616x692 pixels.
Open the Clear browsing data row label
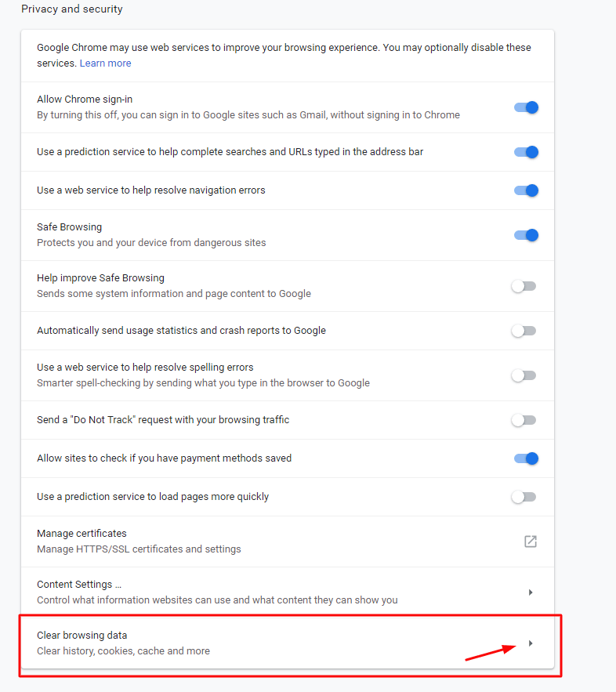point(82,636)
